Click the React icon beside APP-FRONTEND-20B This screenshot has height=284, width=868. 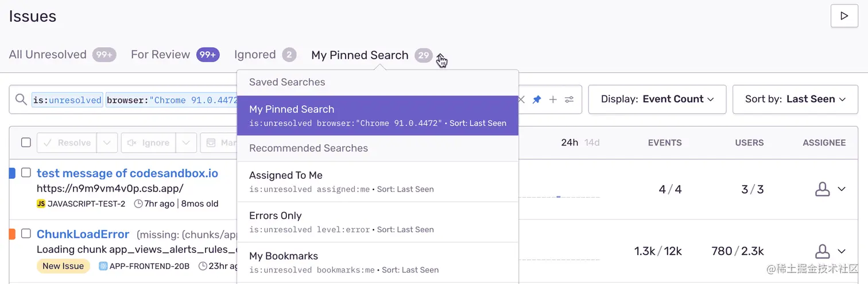[x=103, y=266]
